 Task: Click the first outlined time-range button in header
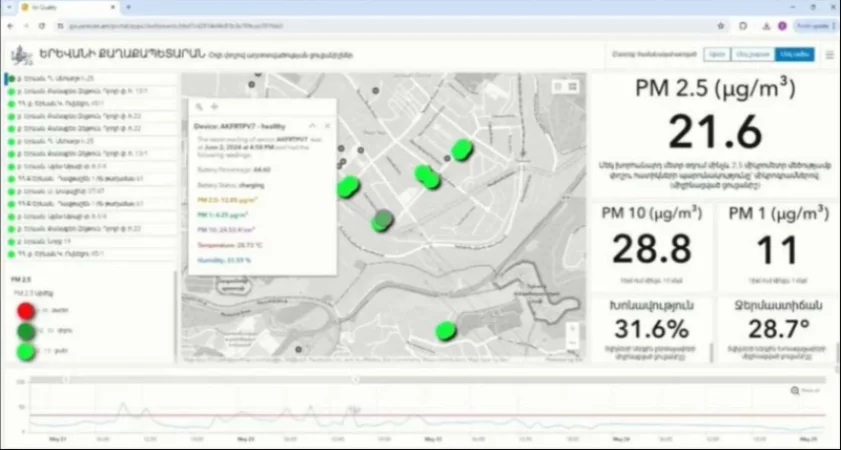(716, 55)
